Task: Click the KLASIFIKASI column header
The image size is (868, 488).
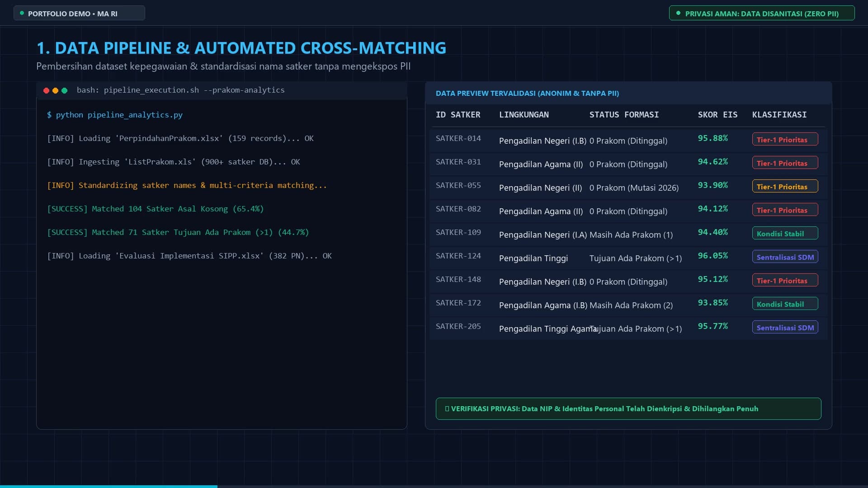Action: tap(779, 115)
